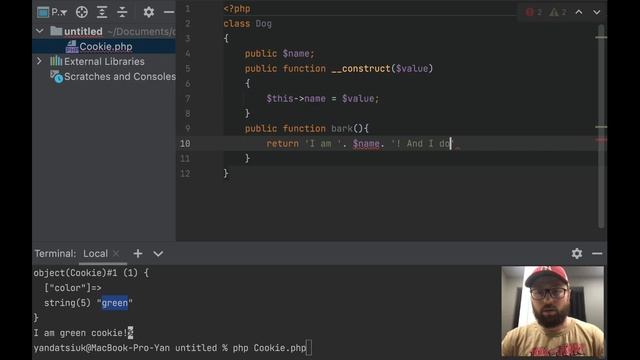Image resolution: width=640 pixels, height=360 pixels.
Task: Expand the External Libraries node
Action: point(40,61)
